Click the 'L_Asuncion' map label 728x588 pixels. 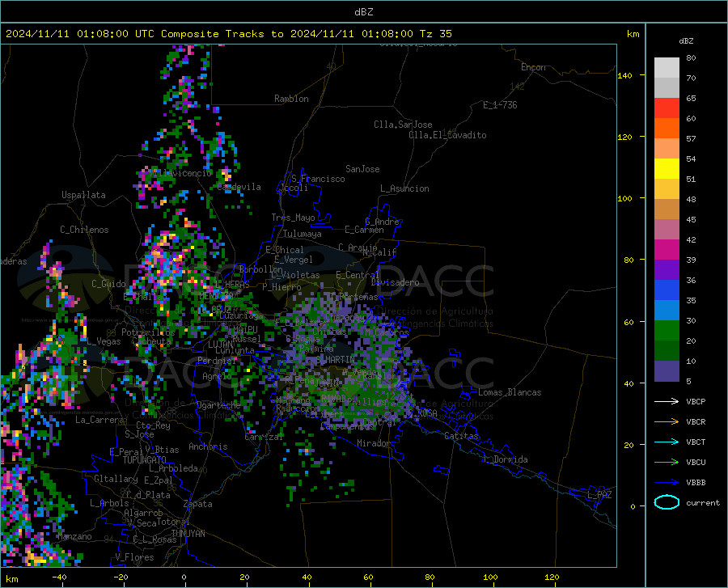[404, 188]
